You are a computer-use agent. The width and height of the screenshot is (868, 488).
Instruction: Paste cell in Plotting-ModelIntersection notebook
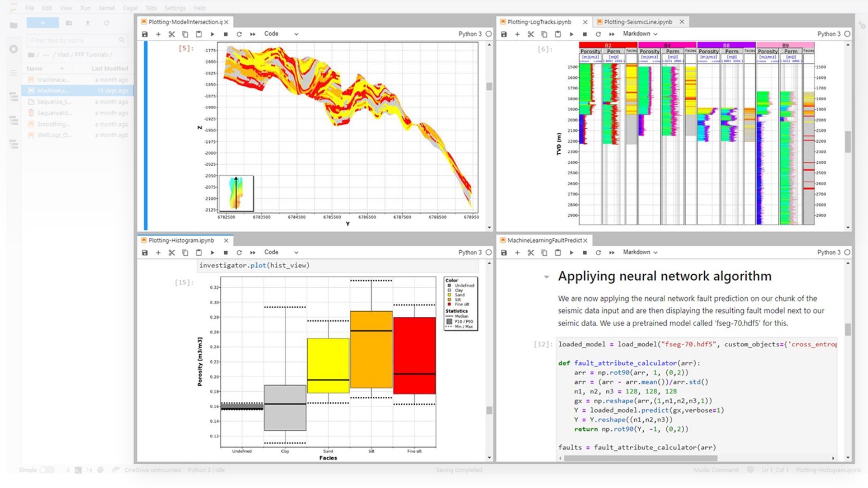tap(199, 34)
